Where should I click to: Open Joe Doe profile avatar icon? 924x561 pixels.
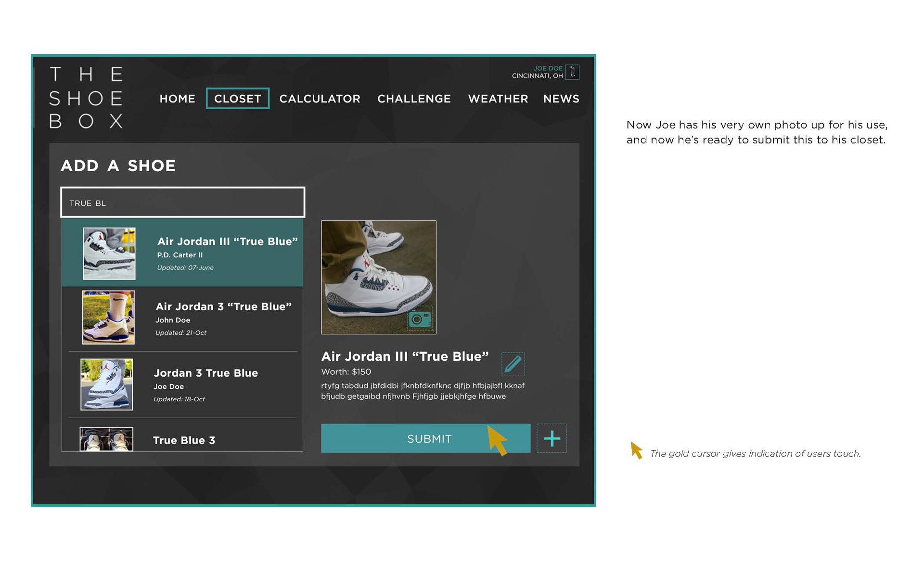(x=572, y=72)
